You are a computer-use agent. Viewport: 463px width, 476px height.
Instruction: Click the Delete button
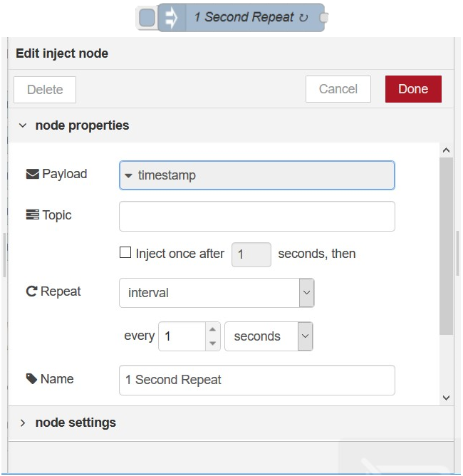point(45,90)
